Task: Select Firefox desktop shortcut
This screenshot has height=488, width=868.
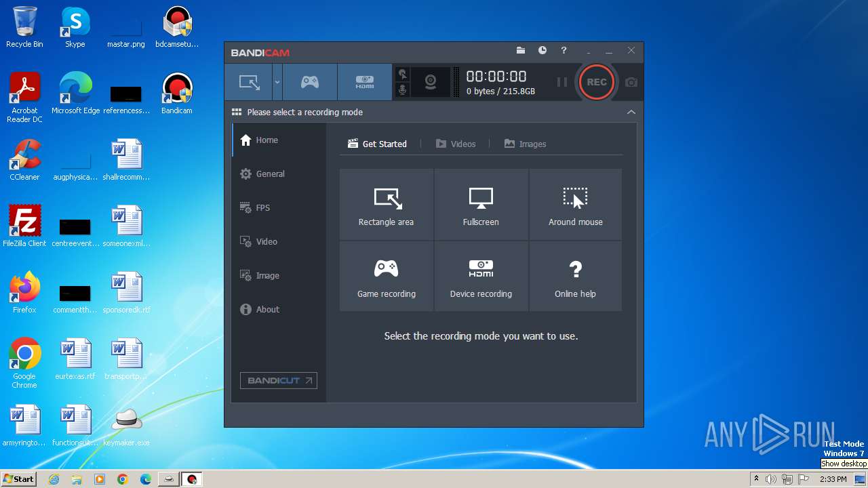Action: (x=24, y=293)
